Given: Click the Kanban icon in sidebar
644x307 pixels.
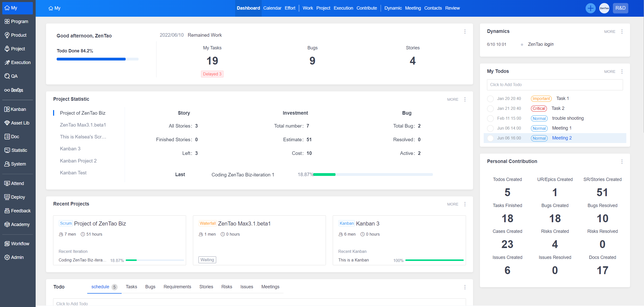Looking at the screenshot, I should 7,109.
